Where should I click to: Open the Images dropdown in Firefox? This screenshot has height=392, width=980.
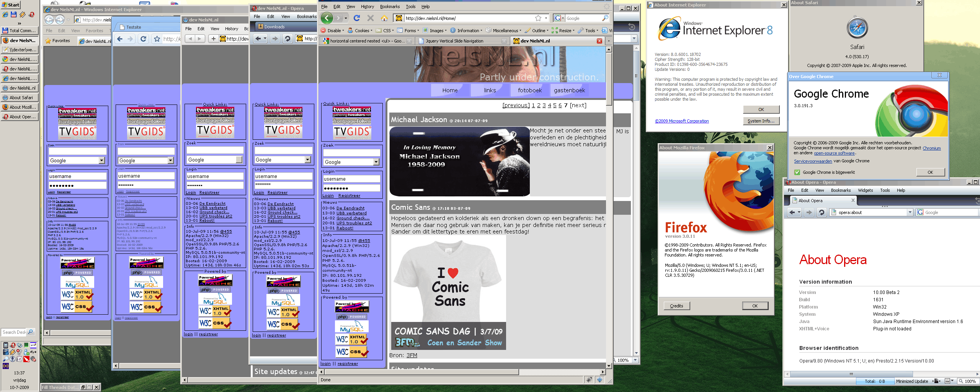tap(434, 31)
